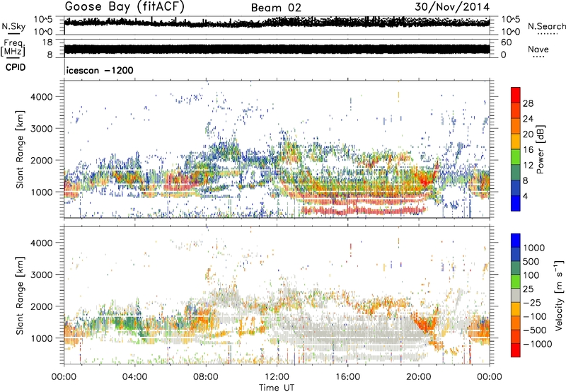566x392 pixels.
Task: Click the 3000 km tick on power panel
Action: [42, 129]
